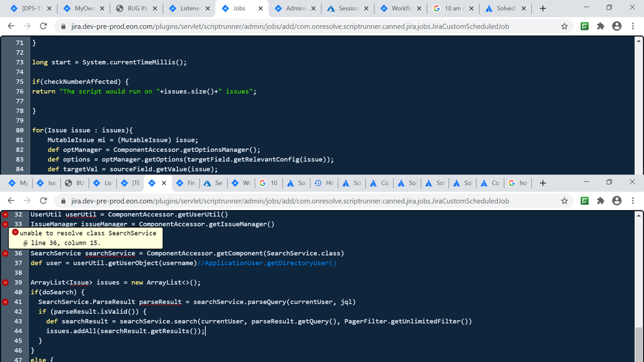The image size is (644, 362).
Task: Open a new tab in the bottom window
Action: point(543,183)
